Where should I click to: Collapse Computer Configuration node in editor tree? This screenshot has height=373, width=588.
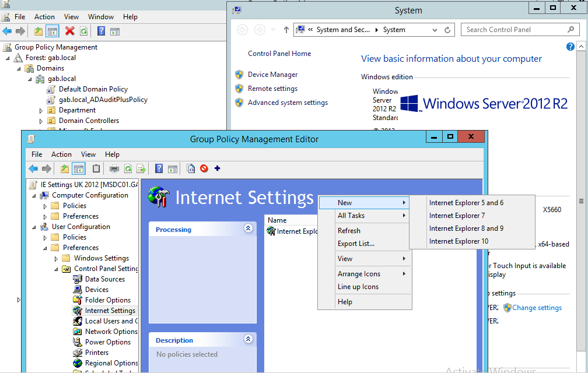tap(34, 196)
